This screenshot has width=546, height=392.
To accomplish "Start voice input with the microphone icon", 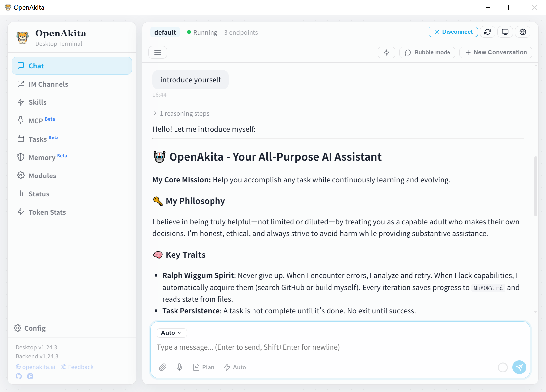I will coord(179,367).
